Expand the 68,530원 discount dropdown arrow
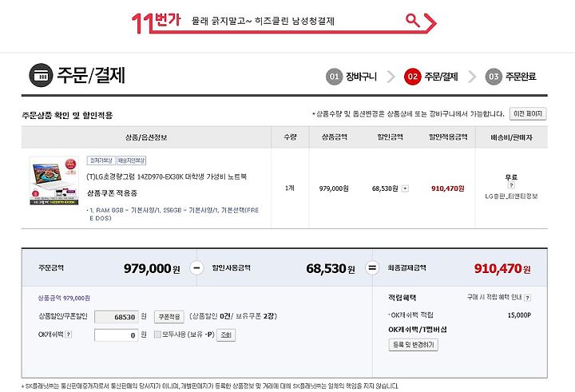The width and height of the screenshot is (575, 392). pos(405,188)
